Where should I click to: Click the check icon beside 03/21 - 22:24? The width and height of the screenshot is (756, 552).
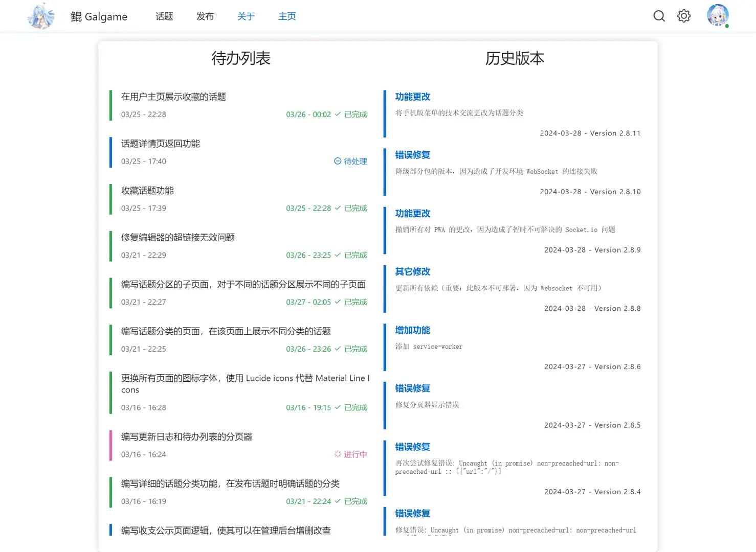[x=338, y=501]
